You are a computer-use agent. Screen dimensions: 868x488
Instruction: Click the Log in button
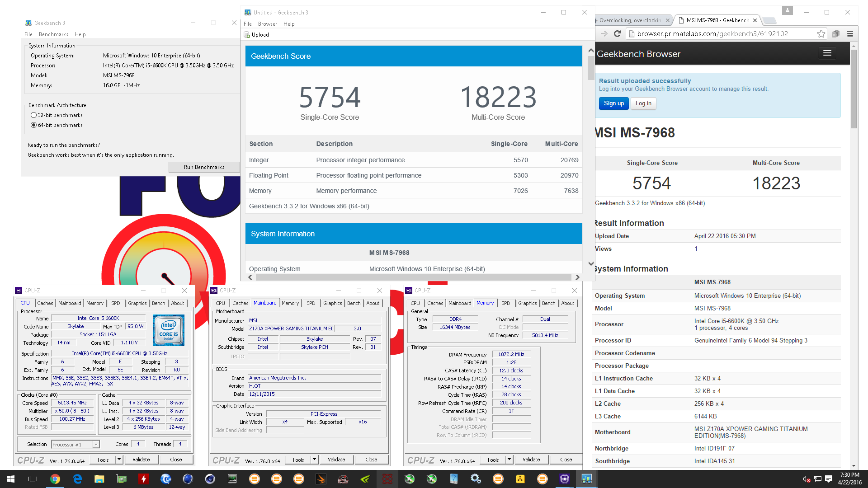pyautogui.click(x=643, y=103)
